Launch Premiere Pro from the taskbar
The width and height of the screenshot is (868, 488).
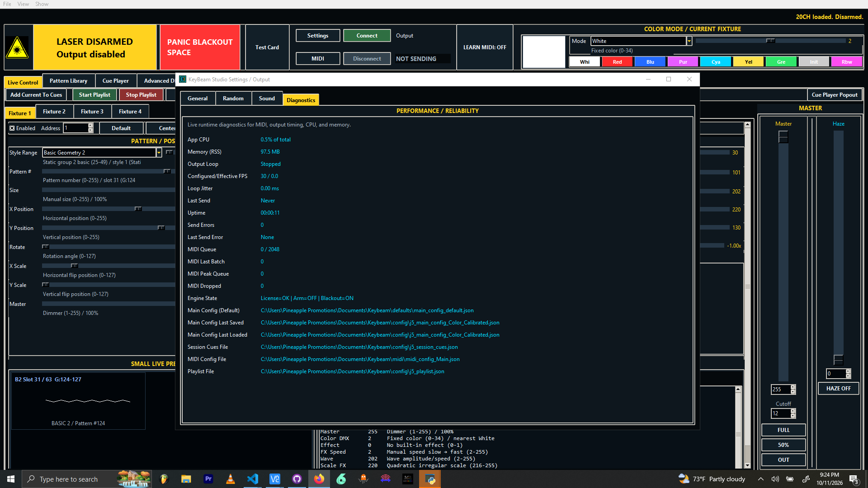pos(208,479)
